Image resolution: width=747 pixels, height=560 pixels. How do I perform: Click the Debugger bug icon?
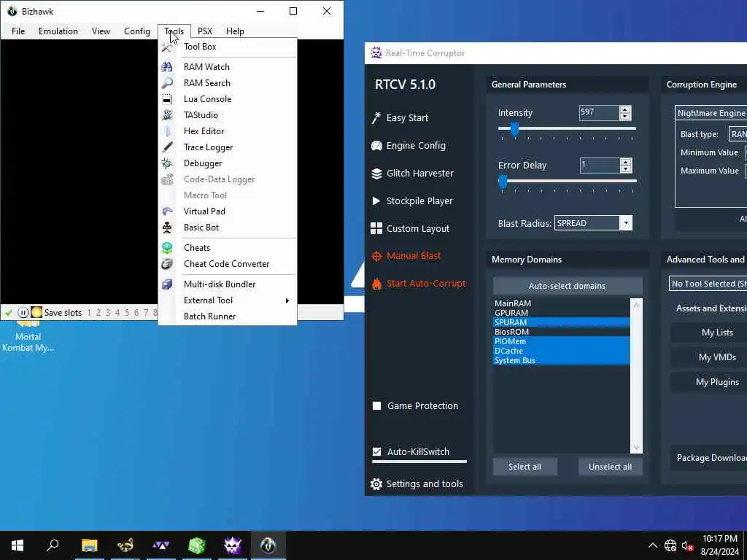[x=167, y=163]
